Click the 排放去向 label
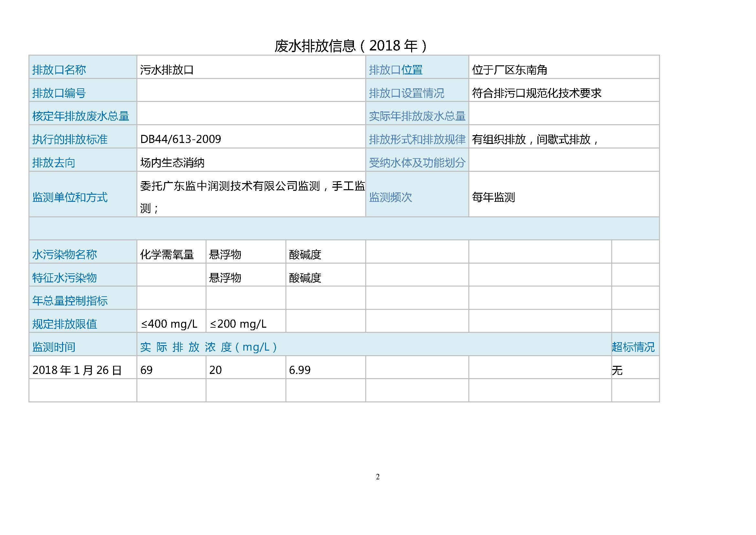Viewport: 756px width, 535px height. tap(54, 163)
